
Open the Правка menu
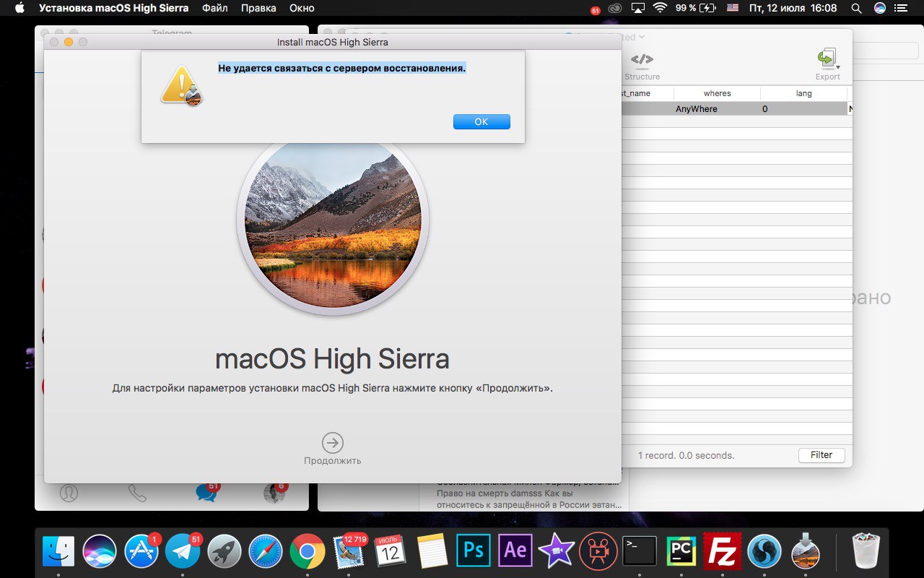click(x=258, y=9)
